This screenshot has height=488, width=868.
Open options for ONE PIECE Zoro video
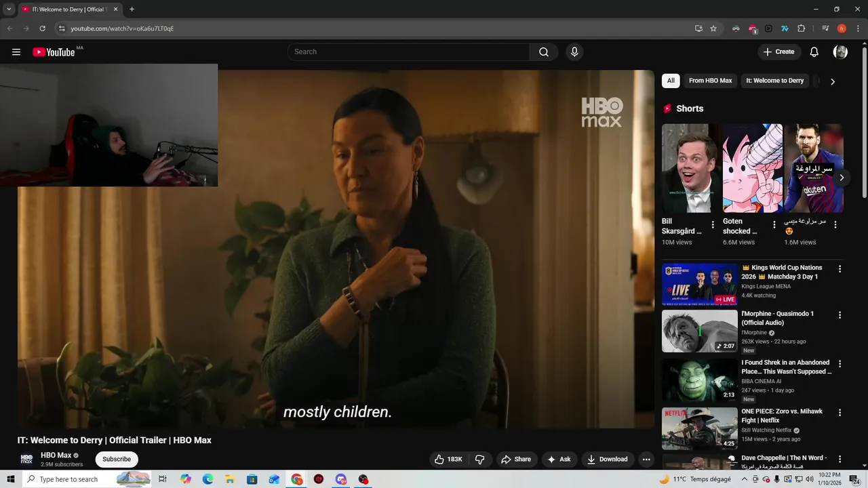[x=840, y=413]
